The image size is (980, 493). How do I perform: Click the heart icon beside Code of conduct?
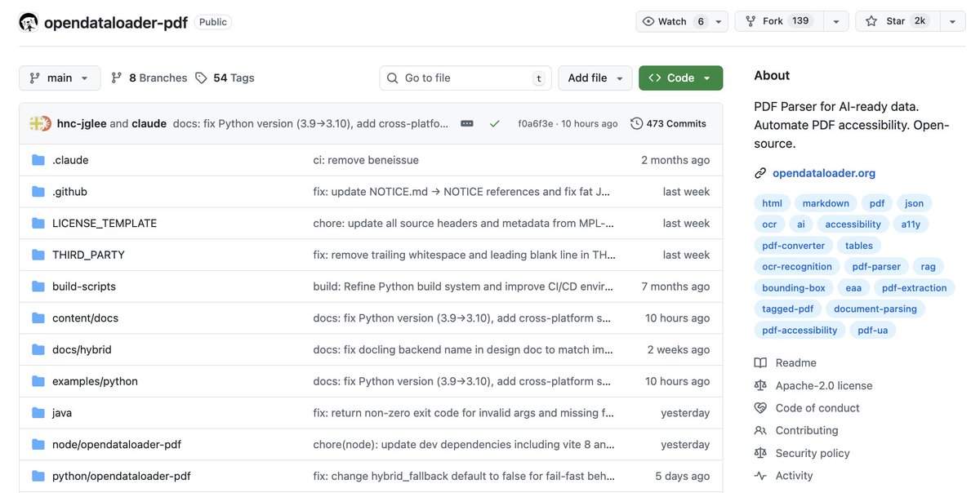pyautogui.click(x=760, y=408)
